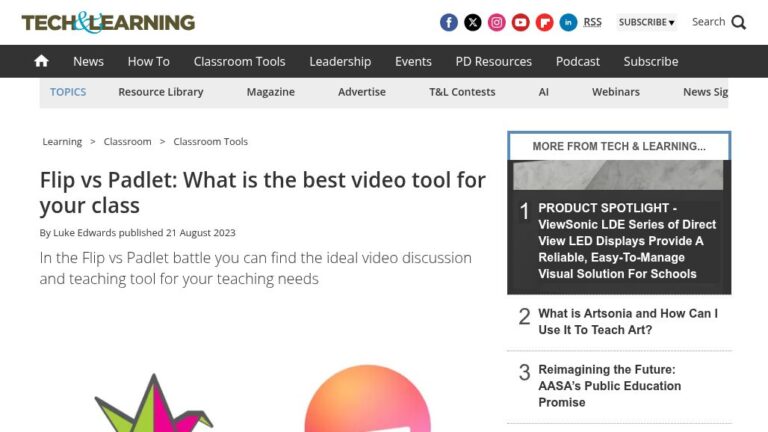The height and width of the screenshot is (432, 768).
Task: Click the Product Spotlight thumbnail image
Action: 618,175
